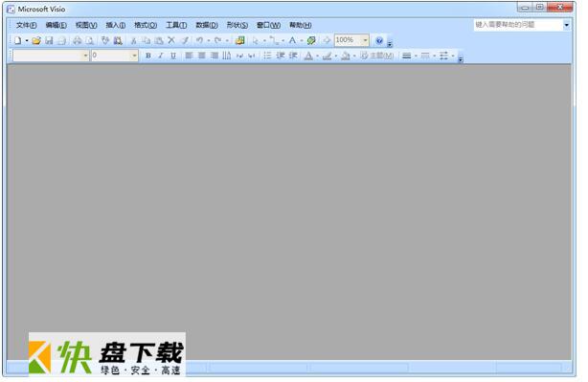Click the Increase Indent icon
The height and width of the screenshot is (382, 588).
[x=293, y=56]
